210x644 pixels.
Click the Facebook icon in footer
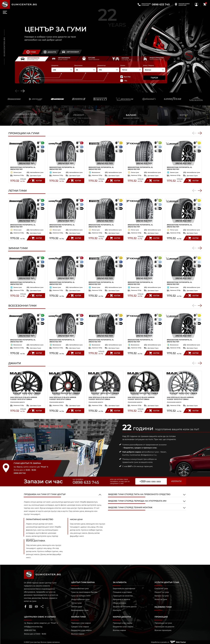tap(25, 606)
